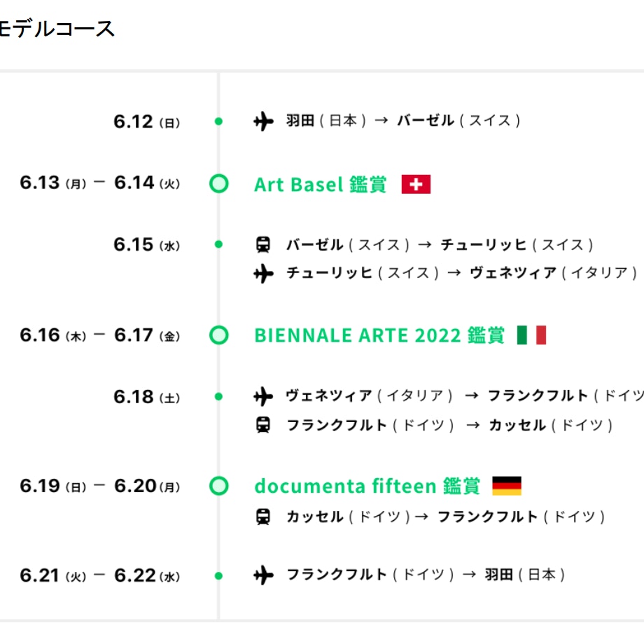
Task: Select the Art Basel timeline circle marker
Action: click(x=219, y=184)
